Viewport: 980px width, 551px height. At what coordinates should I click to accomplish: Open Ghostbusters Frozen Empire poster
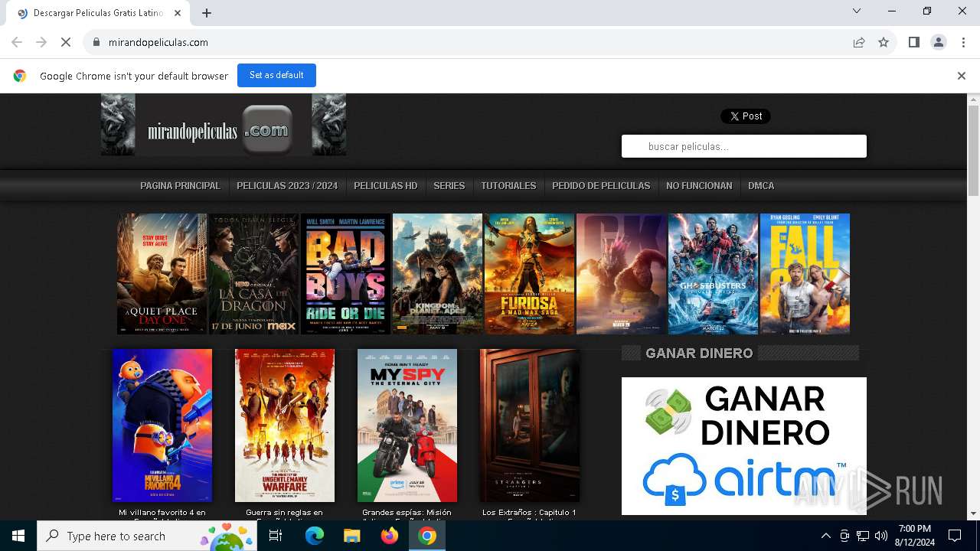point(713,274)
